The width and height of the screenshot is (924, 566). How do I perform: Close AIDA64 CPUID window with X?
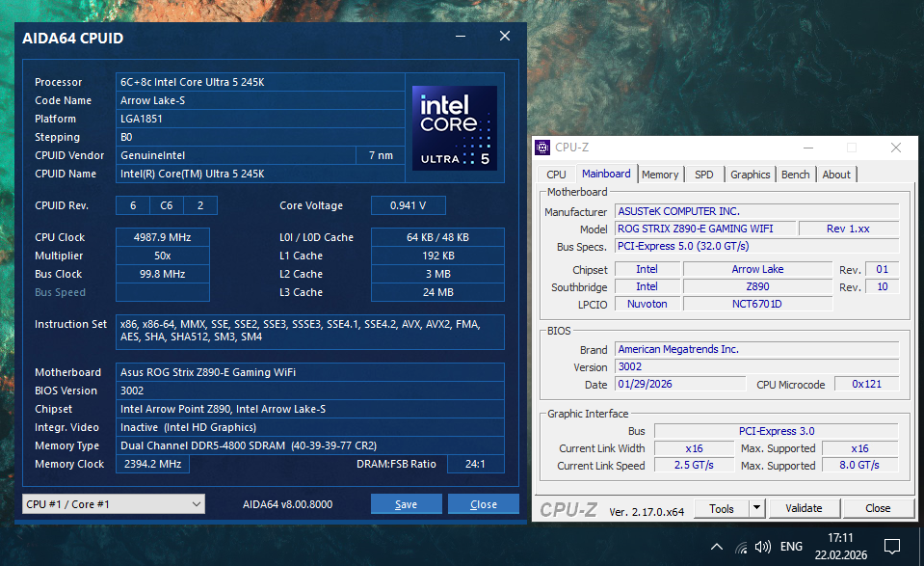[x=505, y=36]
